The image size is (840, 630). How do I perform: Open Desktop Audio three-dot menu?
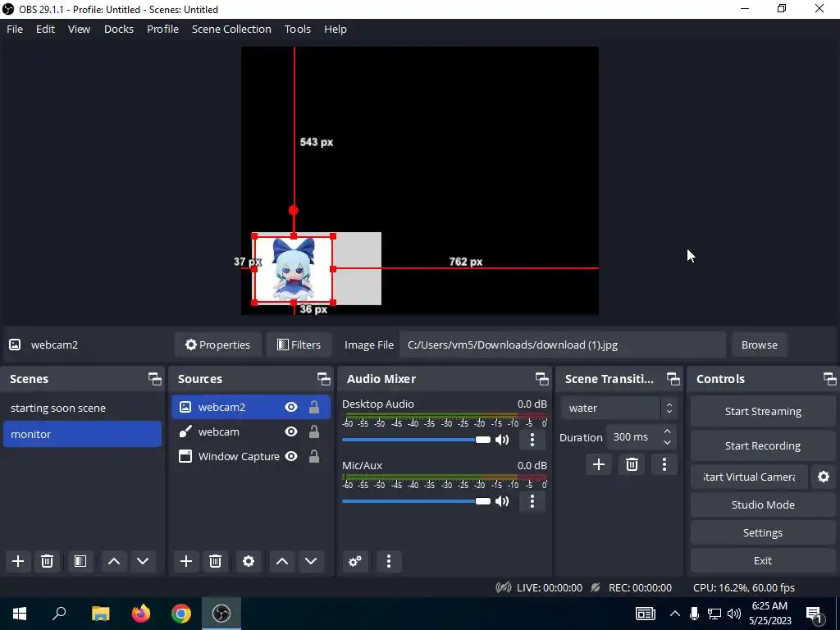coord(532,440)
